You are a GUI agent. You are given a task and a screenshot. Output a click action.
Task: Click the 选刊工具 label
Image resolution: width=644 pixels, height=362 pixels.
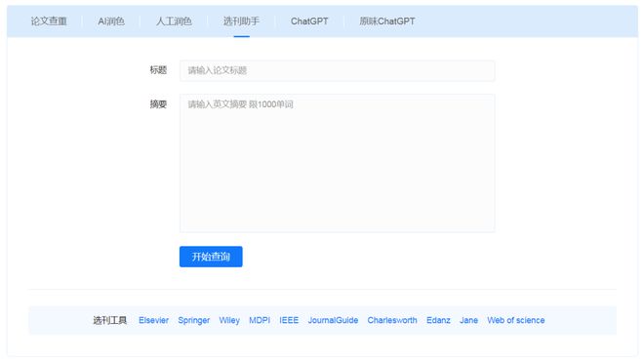tap(109, 320)
